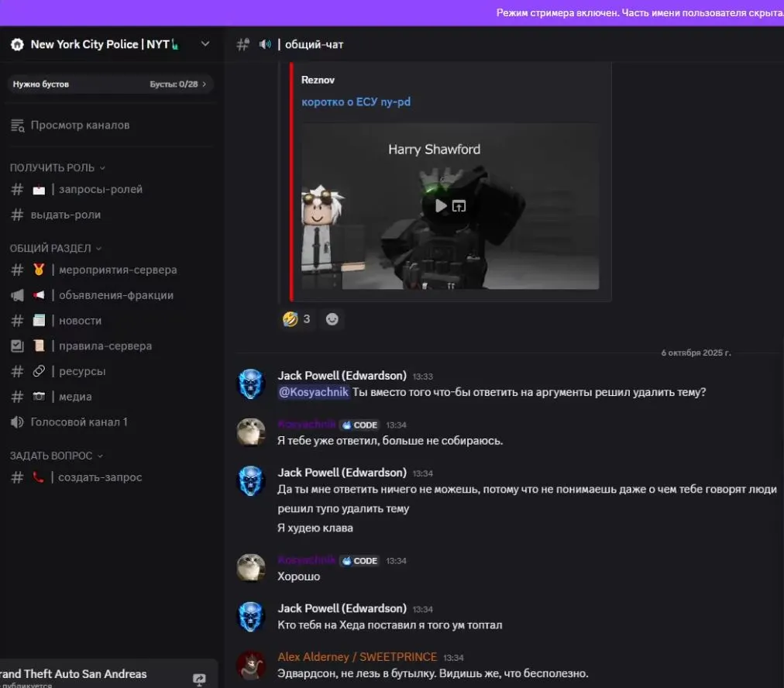Click Jack Powell's blue skull avatar at 13:33

[x=251, y=384]
